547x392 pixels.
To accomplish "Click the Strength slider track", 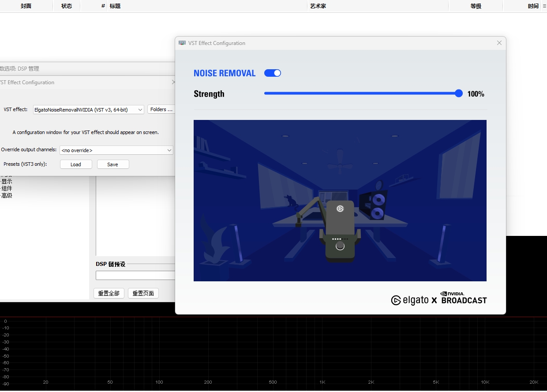I will [x=362, y=93].
